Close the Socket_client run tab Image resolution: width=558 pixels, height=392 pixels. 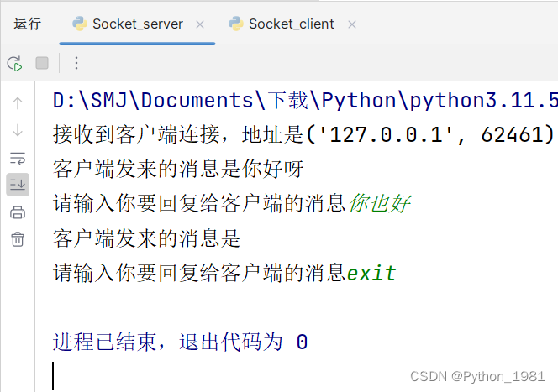coord(352,24)
